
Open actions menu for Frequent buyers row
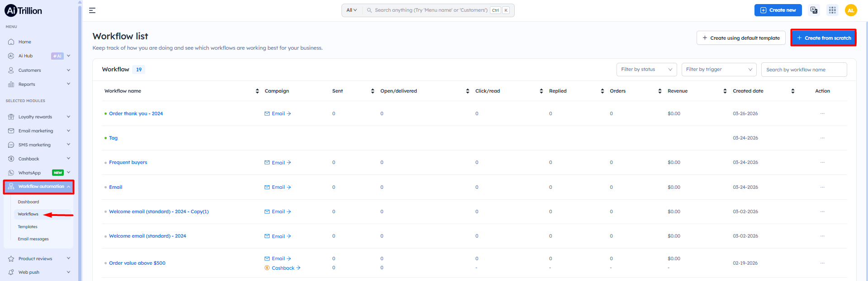coord(822,162)
